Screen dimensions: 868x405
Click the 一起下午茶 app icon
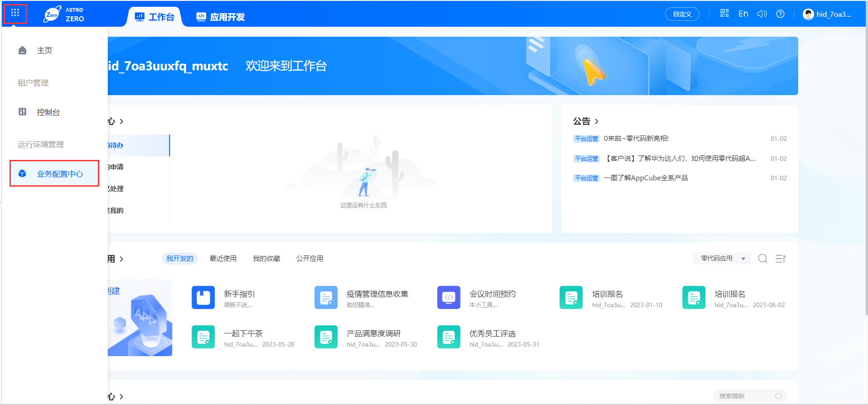coord(203,337)
